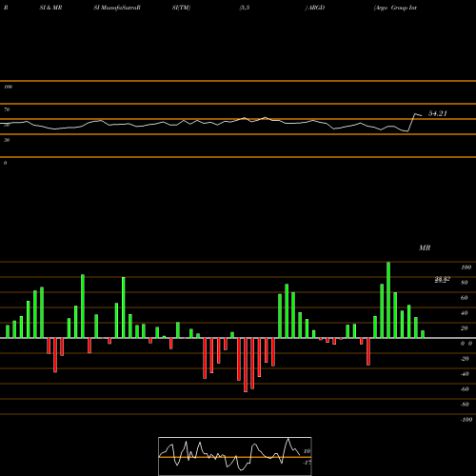This screenshot has width=476, height=476.
Task: Click the MR panel title label
Action: (425, 248)
